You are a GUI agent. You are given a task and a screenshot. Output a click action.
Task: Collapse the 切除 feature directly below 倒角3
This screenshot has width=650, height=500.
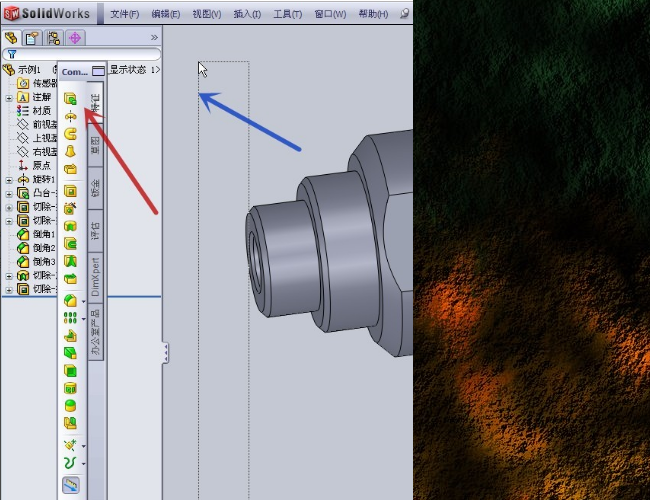coord(9,276)
